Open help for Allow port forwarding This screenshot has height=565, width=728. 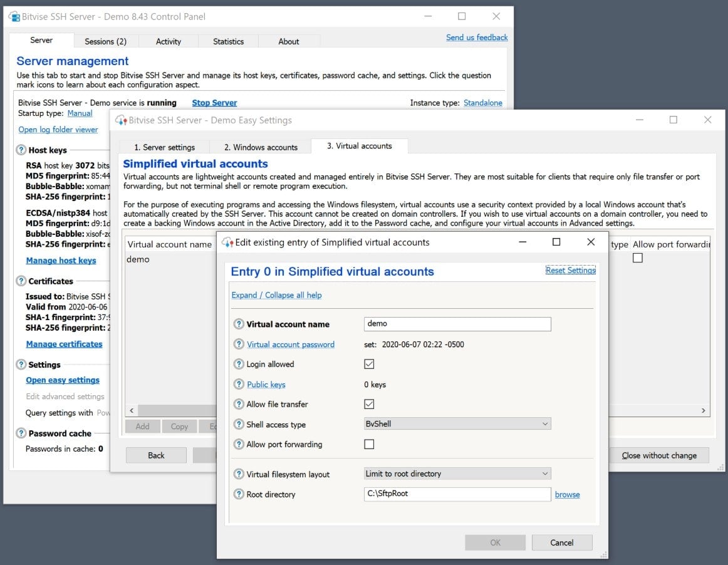(239, 444)
